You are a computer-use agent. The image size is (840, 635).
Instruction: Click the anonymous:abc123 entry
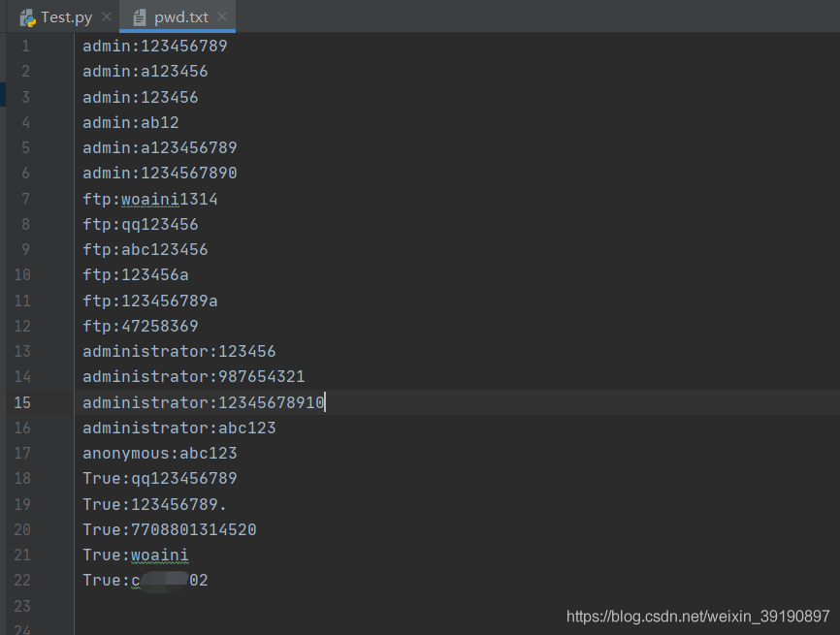[x=160, y=453]
